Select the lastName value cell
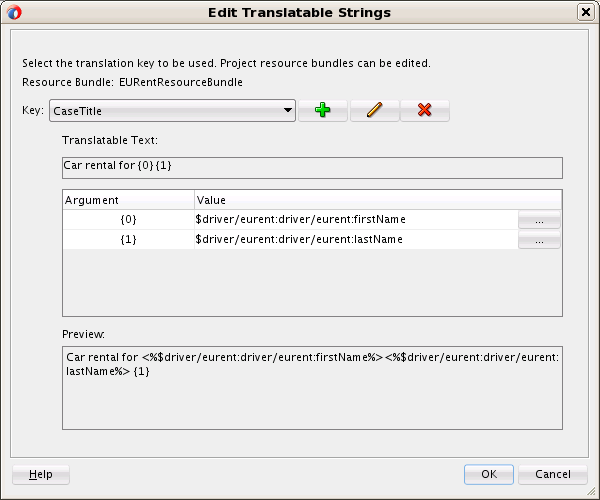This screenshot has width=600, height=500. (x=356, y=239)
